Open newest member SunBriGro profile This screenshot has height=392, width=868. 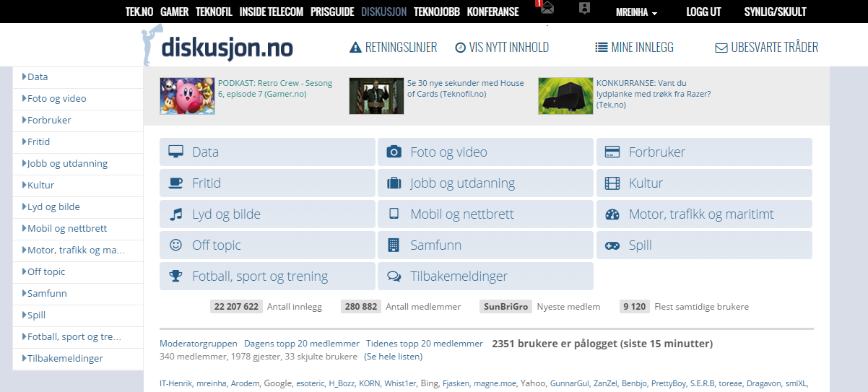505,307
